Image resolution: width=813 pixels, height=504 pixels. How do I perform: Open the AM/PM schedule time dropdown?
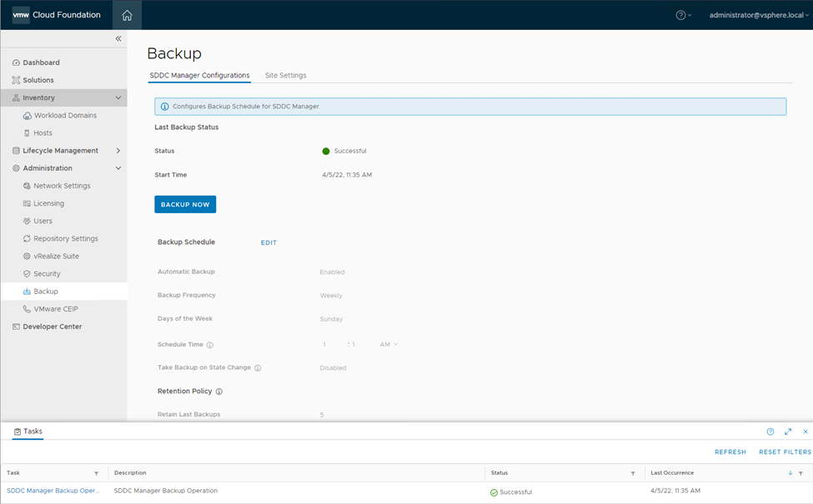[x=389, y=344]
